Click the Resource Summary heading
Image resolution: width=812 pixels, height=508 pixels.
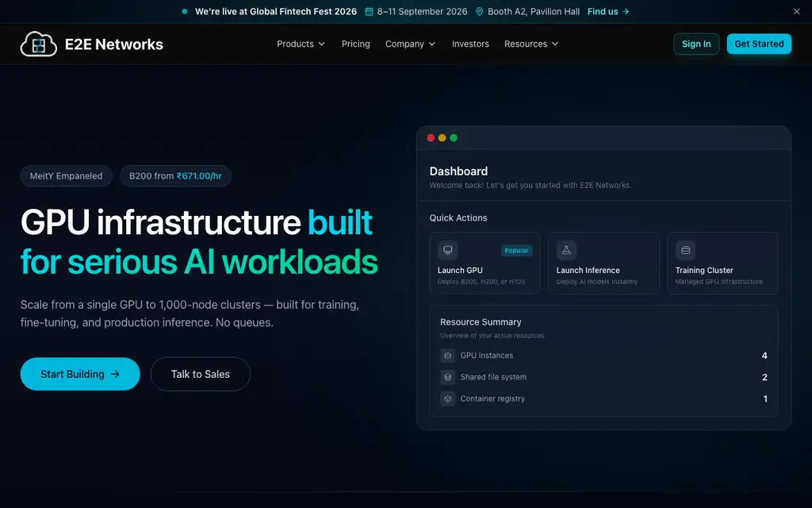481,322
